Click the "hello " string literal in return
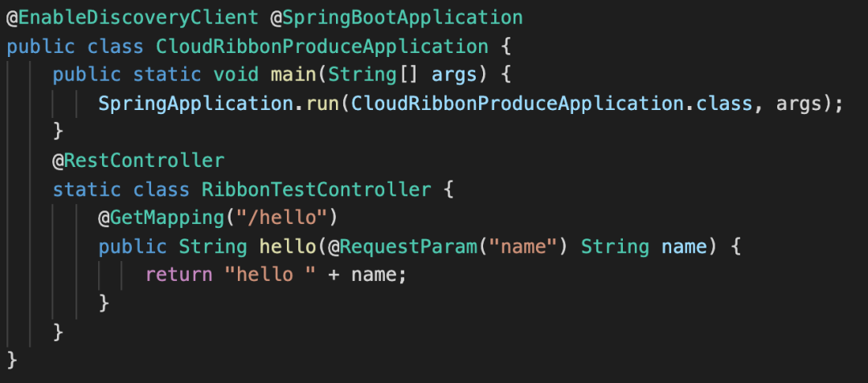Image resolution: width=868 pixels, height=383 pixels. point(270,275)
